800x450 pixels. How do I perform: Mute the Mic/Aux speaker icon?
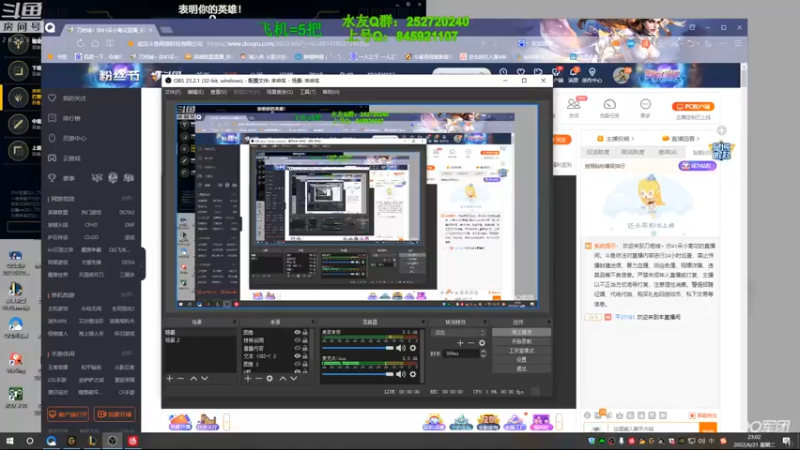coord(401,374)
